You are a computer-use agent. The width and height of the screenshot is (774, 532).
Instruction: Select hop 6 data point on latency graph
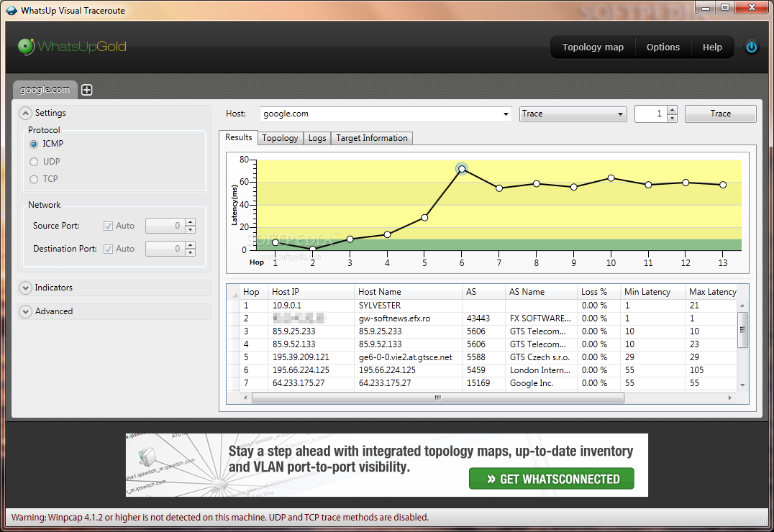click(462, 169)
